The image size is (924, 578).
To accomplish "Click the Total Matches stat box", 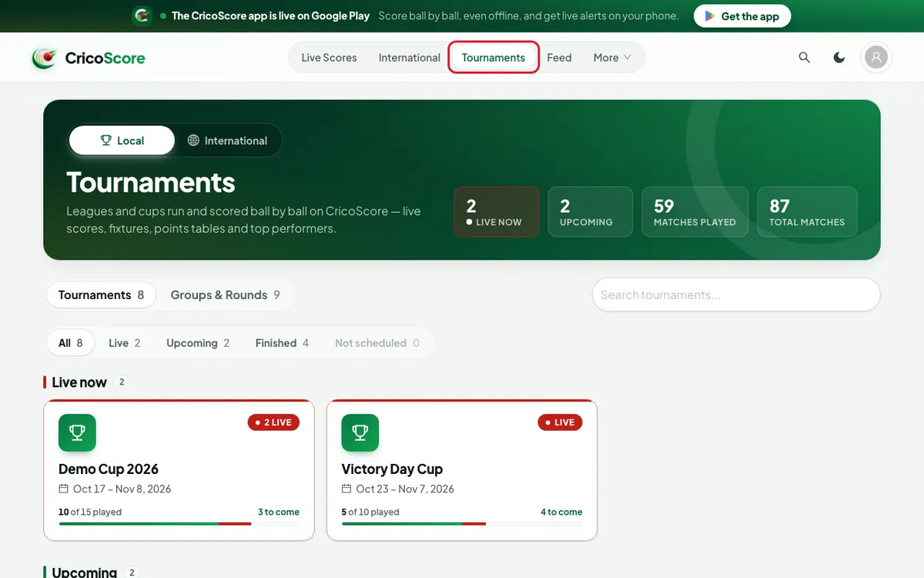I will pyautogui.click(x=807, y=212).
